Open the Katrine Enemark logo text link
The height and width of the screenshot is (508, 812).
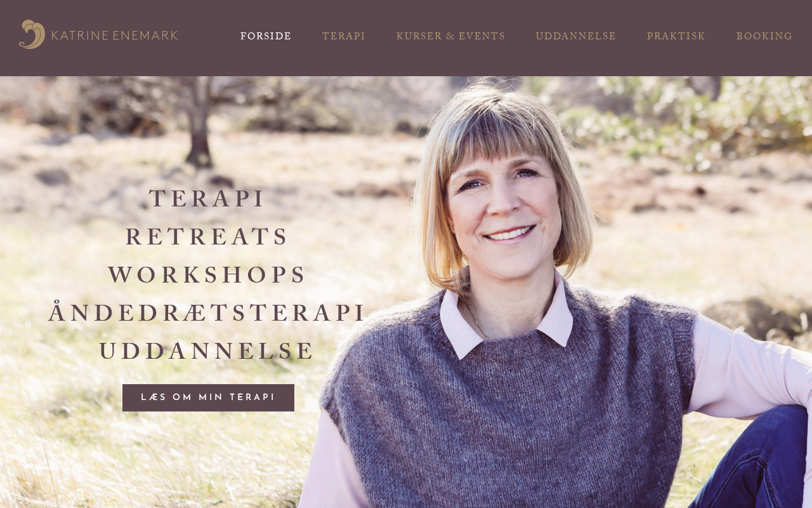(x=114, y=36)
